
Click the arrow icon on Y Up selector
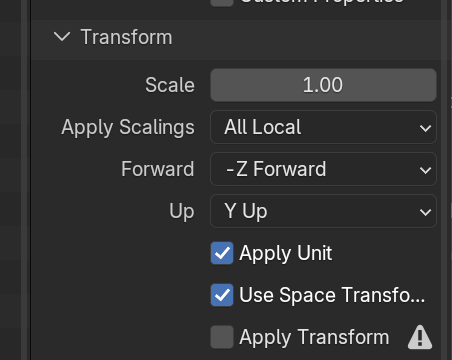(x=425, y=212)
